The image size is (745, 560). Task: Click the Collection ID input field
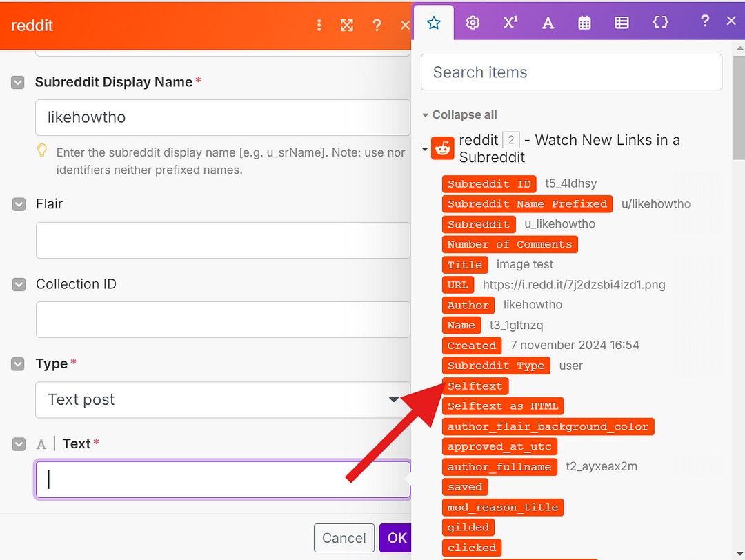pos(223,320)
